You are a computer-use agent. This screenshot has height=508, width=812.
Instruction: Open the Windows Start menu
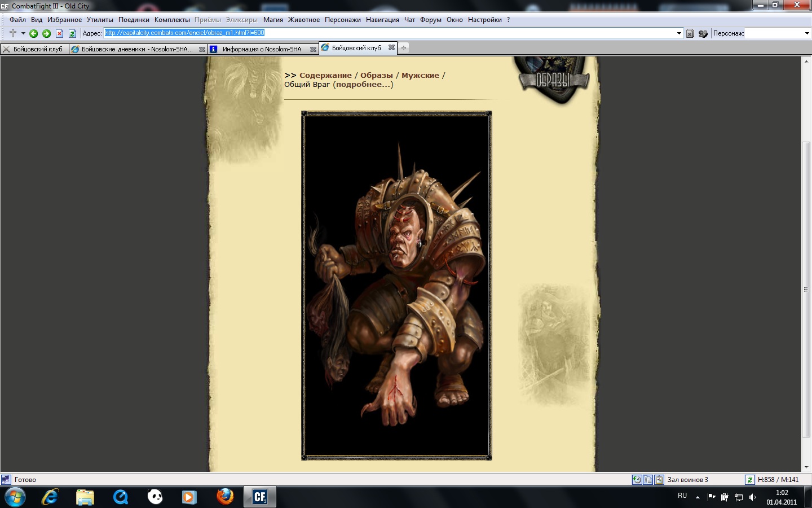[15, 497]
